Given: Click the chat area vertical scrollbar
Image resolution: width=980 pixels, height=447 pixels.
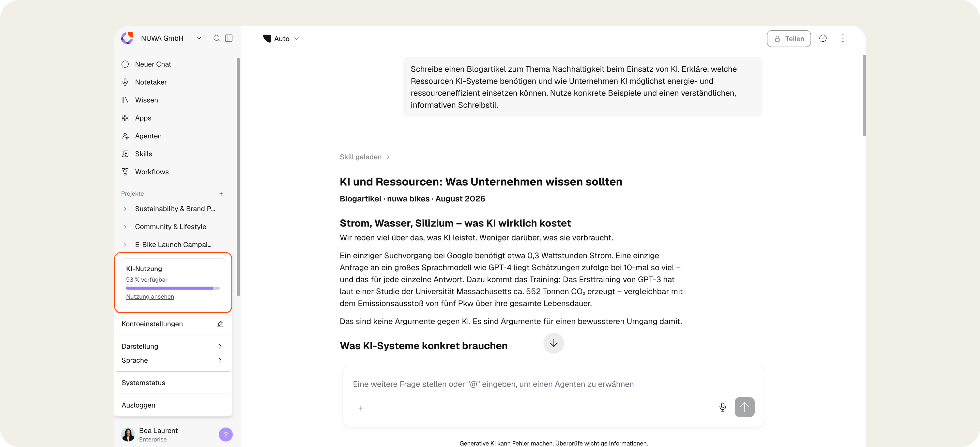Looking at the screenshot, I should click(x=864, y=95).
